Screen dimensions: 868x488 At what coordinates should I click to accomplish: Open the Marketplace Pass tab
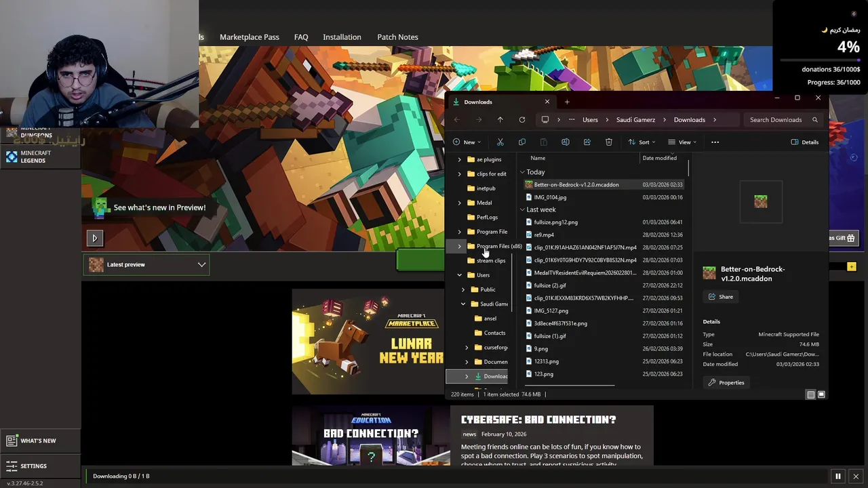tap(250, 37)
